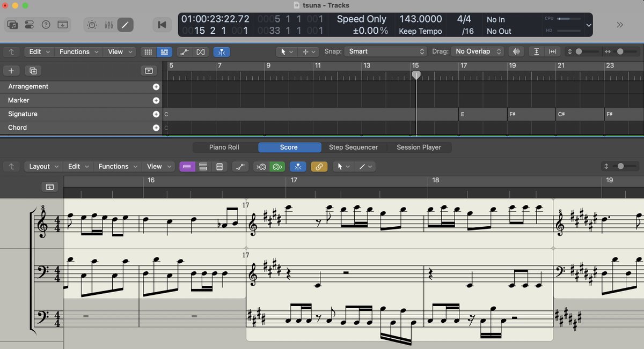Viewport: 644px width, 349px height.
Task: Toggle Catch Playhead in Tracks area
Action: click(x=222, y=52)
